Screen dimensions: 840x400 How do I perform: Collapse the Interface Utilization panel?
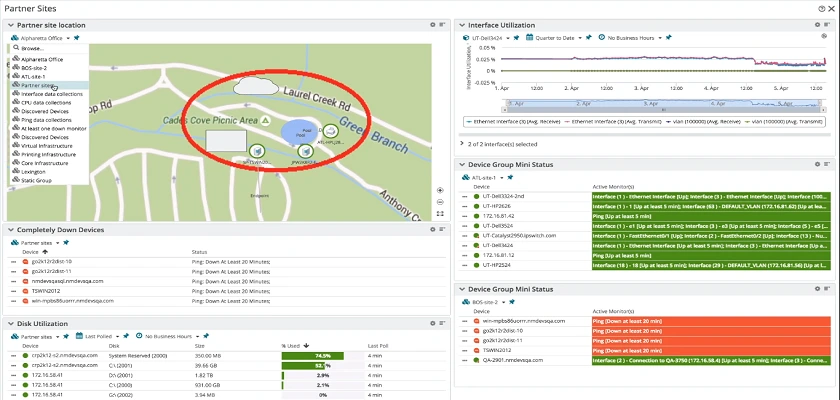462,25
